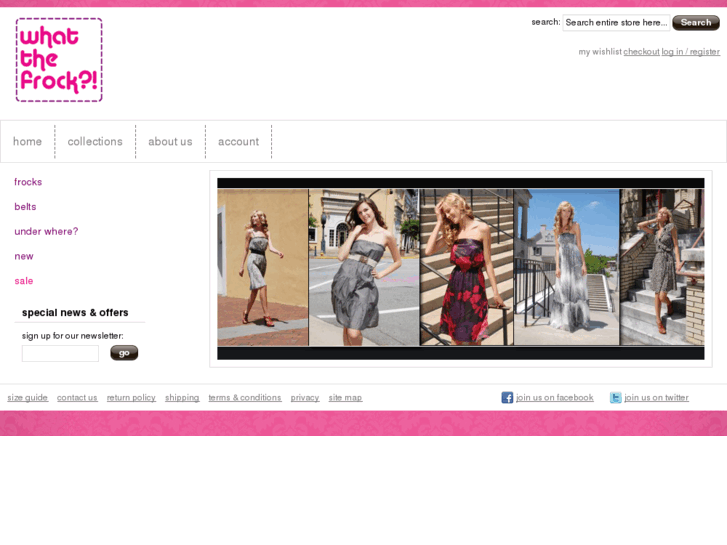This screenshot has width=727, height=545.
Task: Read the return policy
Action: click(131, 398)
